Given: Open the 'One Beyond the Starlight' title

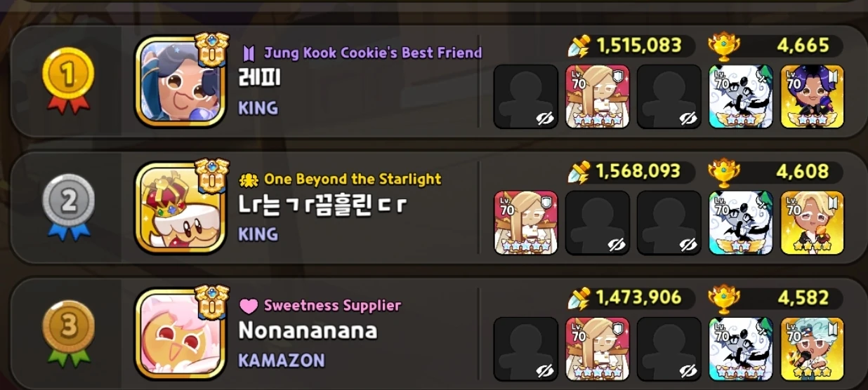Looking at the screenshot, I should [x=353, y=179].
